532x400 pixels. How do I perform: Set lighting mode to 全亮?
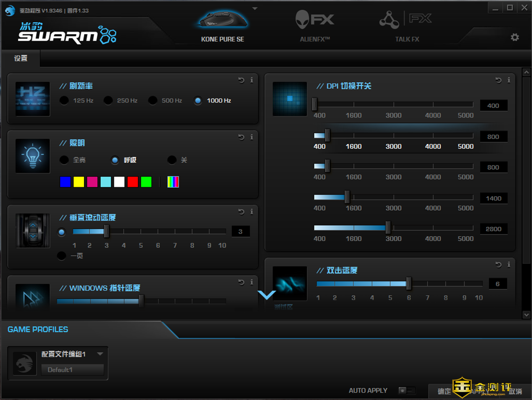[x=64, y=160]
